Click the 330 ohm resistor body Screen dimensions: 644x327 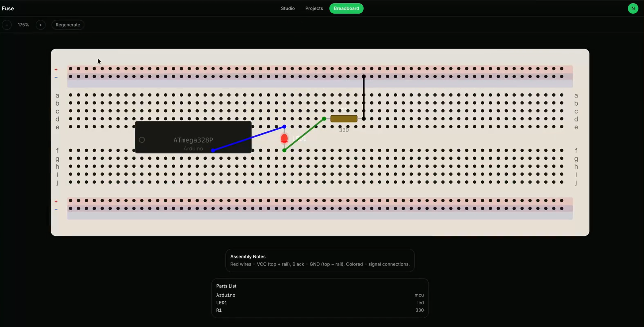344,119
